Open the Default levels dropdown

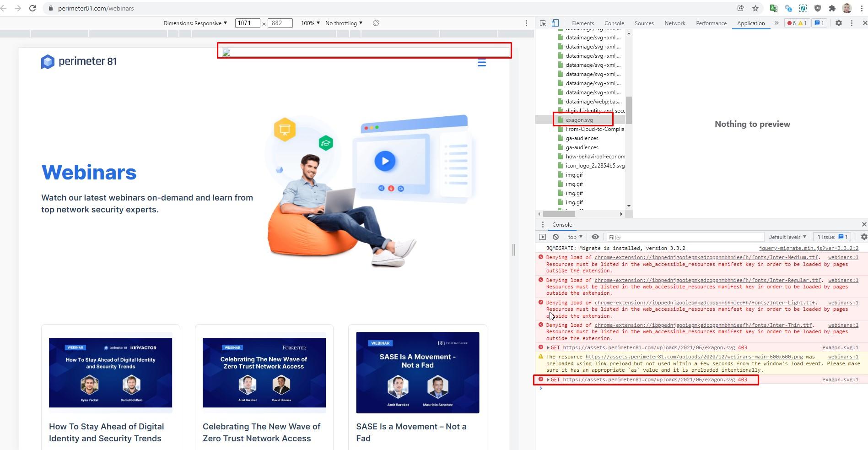pos(787,237)
